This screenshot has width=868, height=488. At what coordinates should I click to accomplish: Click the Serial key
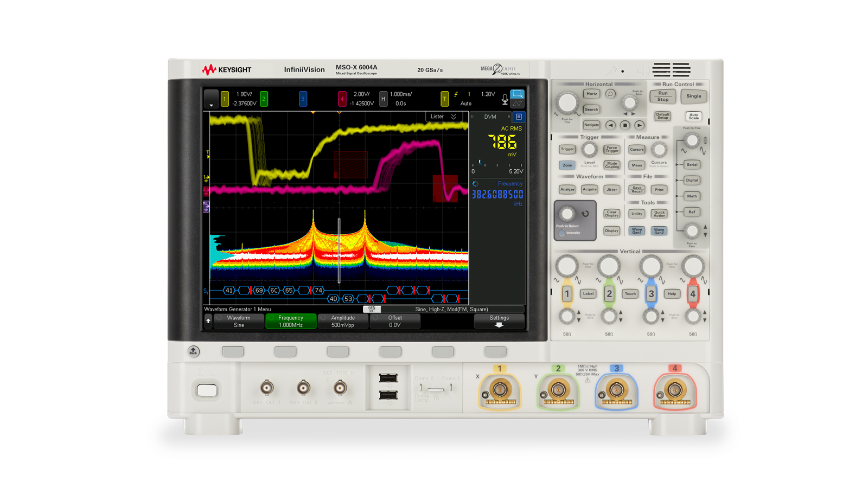tap(692, 165)
